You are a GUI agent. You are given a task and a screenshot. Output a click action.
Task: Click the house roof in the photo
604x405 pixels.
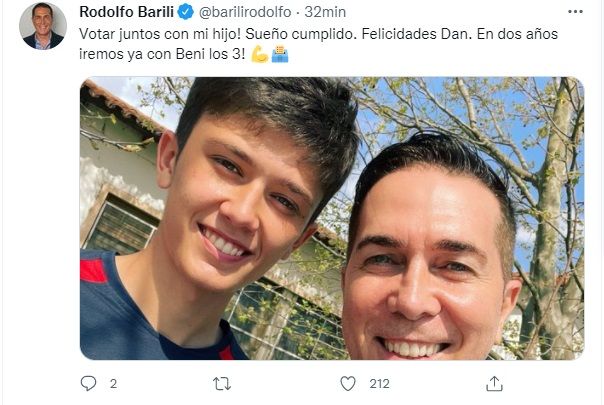click(x=119, y=106)
